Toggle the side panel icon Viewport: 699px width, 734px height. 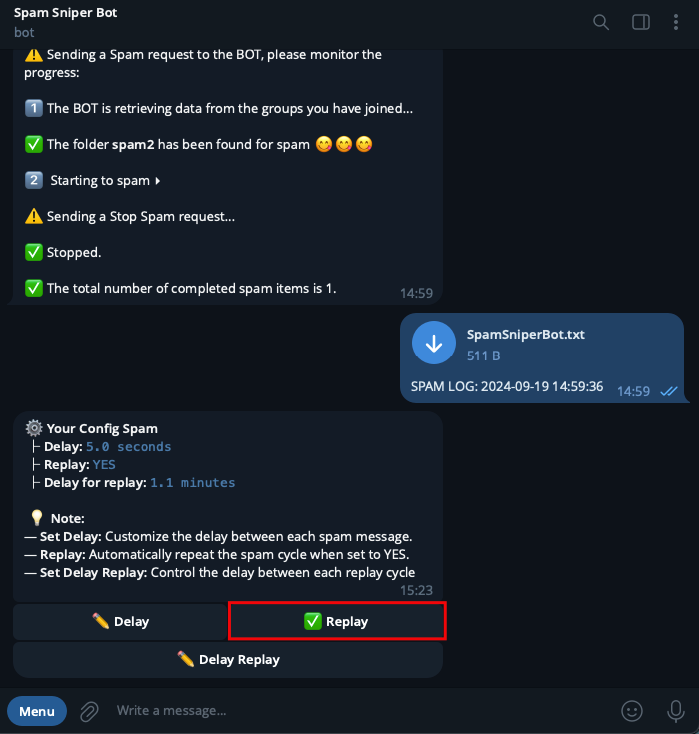640,22
